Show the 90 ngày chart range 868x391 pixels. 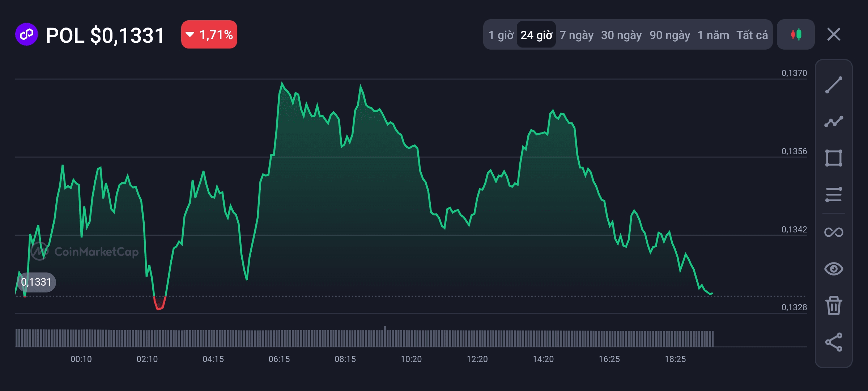tap(669, 35)
